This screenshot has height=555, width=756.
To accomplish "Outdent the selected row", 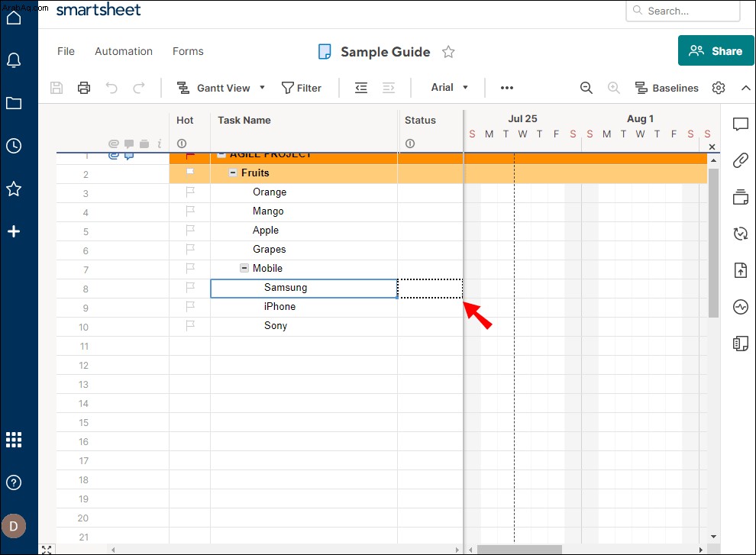I will point(361,88).
